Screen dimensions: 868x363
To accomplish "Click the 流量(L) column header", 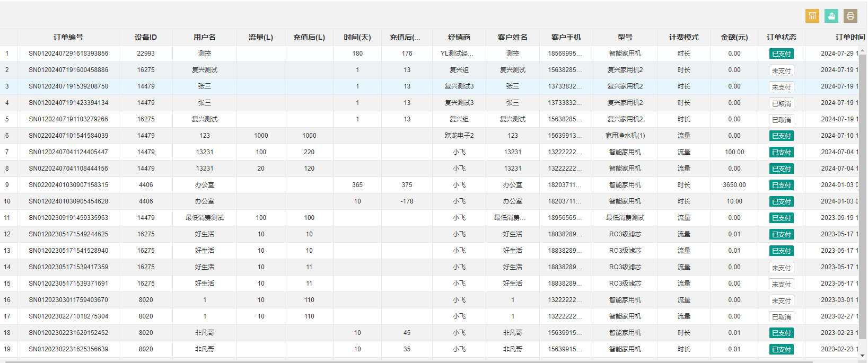I will [x=261, y=37].
